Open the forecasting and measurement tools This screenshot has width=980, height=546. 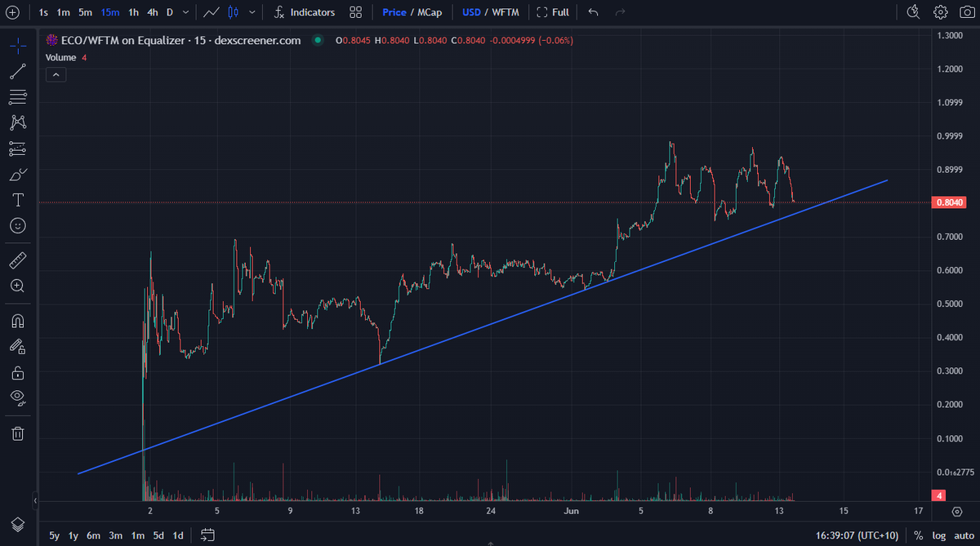point(18,149)
